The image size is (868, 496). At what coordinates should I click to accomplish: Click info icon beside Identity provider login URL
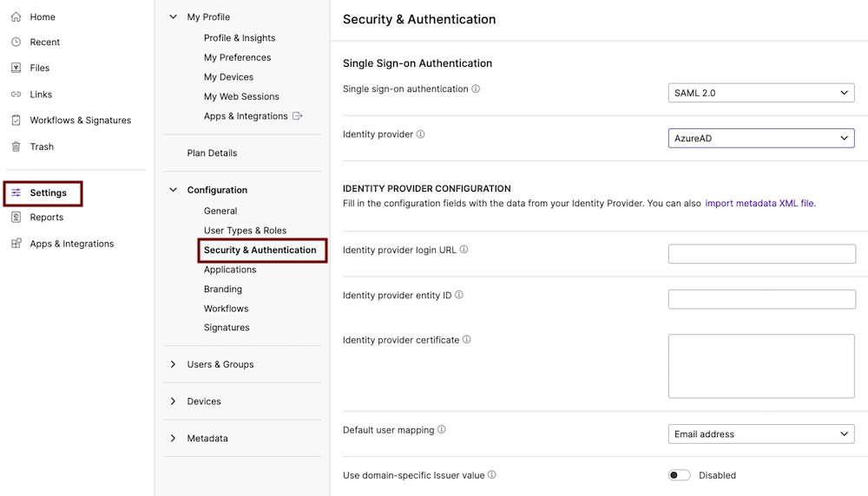pyautogui.click(x=464, y=250)
